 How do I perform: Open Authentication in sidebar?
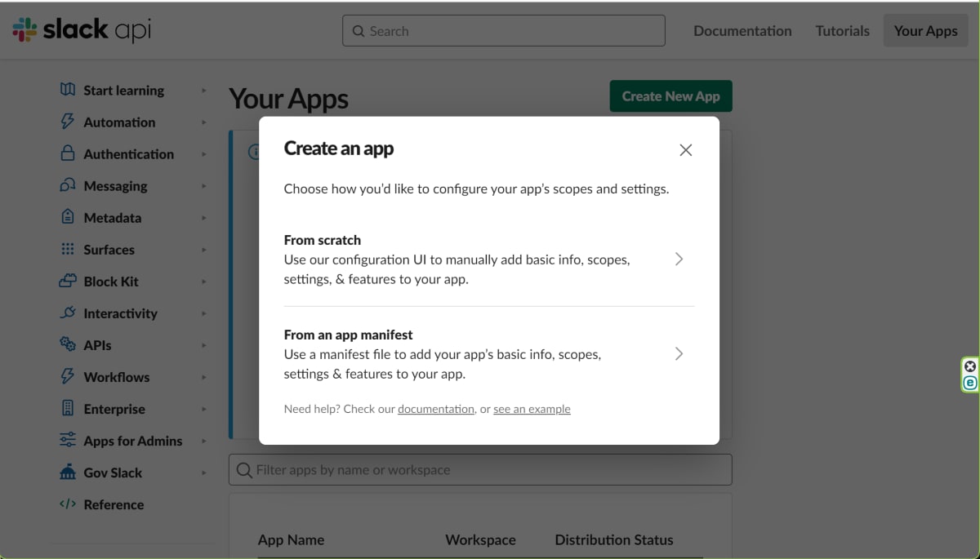[x=129, y=154]
